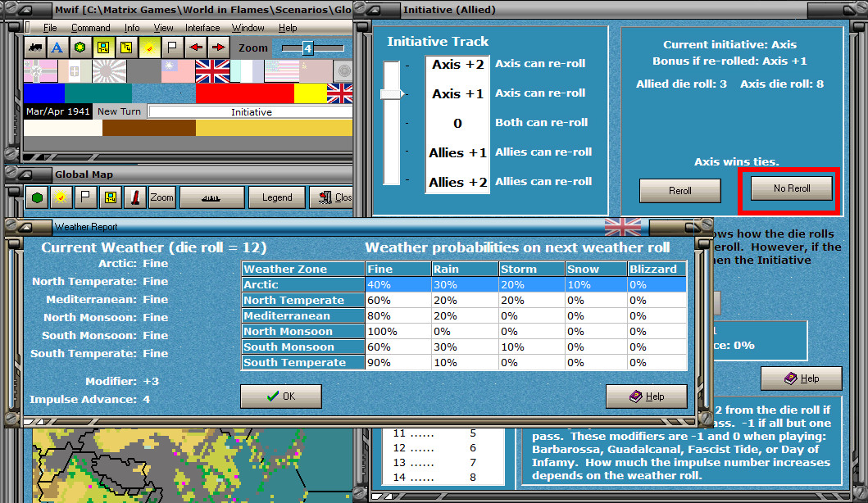Select the Japanese rising sun flag
This screenshot has height=503, width=868.
click(109, 71)
